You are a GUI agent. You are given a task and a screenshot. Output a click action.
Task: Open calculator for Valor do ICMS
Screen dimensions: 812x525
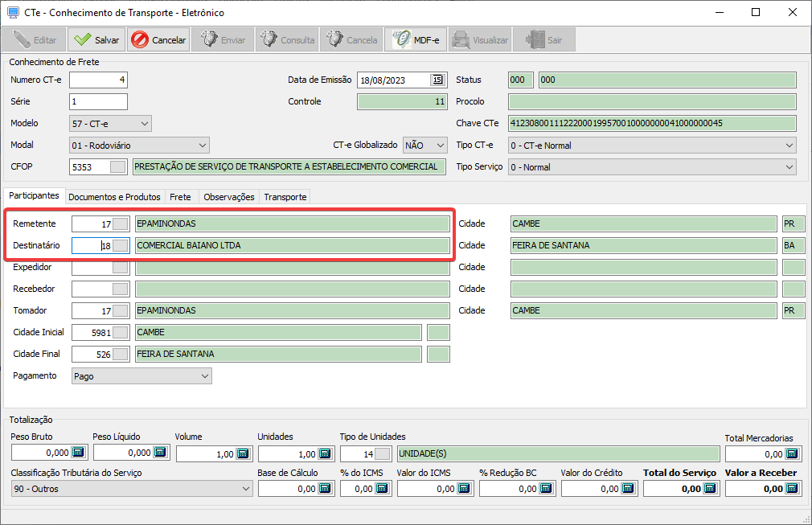point(464,488)
